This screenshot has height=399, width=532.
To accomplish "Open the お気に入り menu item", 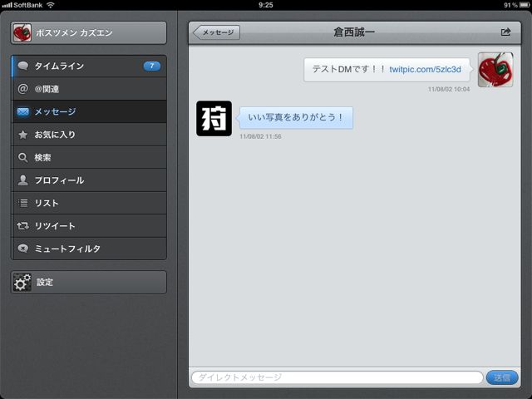I will (89, 135).
